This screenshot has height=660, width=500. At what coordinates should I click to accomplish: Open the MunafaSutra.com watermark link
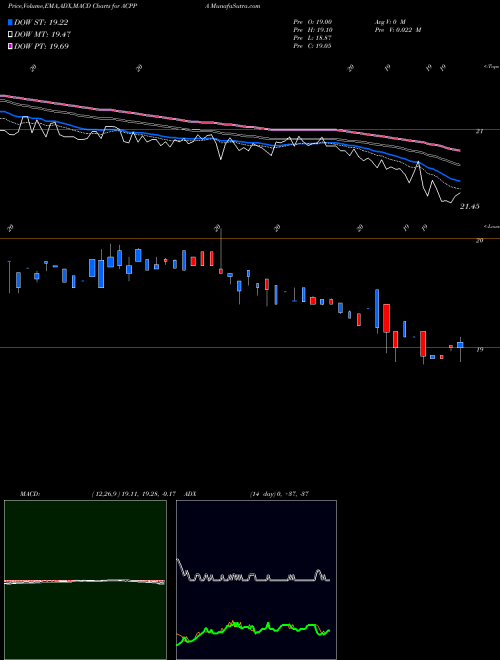(235, 6)
